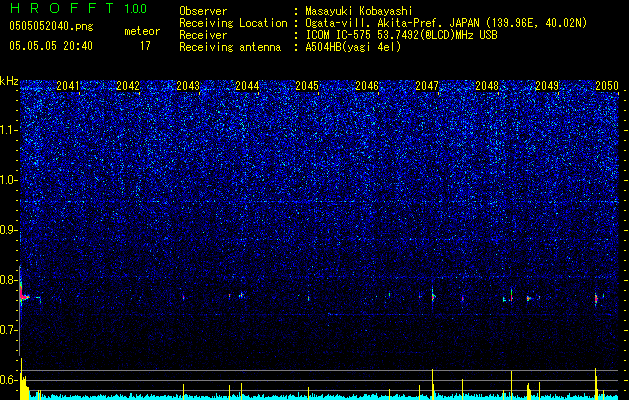Click the 2048 time marker
The image size is (629, 400).
point(487,86)
